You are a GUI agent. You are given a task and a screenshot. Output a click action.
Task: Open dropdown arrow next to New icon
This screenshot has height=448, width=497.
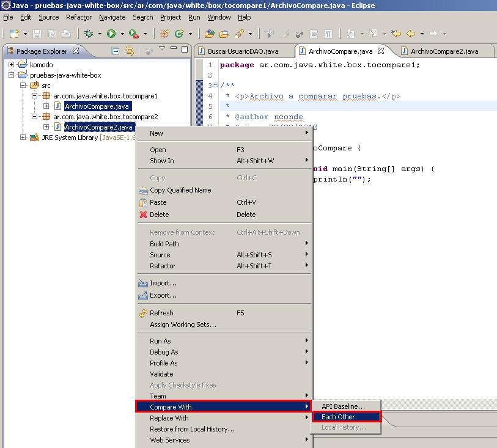click(25, 34)
